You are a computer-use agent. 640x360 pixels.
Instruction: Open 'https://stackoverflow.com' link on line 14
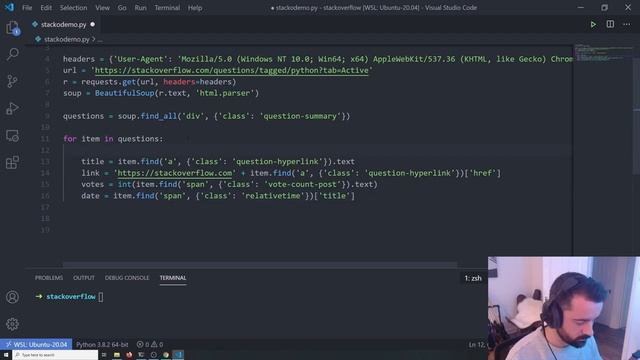coord(175,173)
